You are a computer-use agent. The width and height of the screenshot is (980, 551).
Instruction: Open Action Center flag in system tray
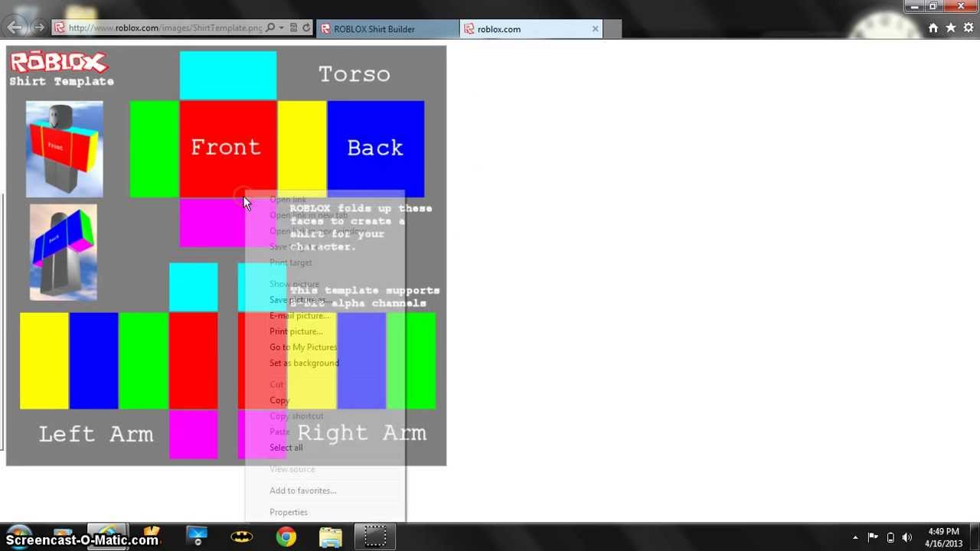click(873, 537)
